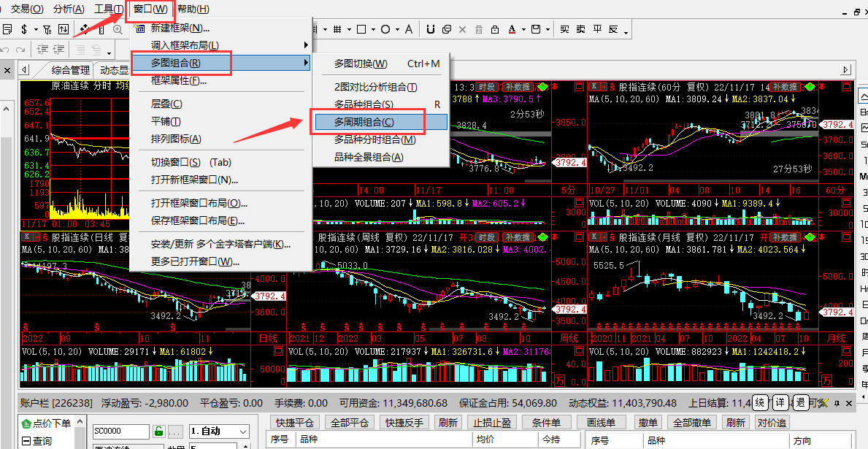Toggle red maximize box on 60分 chart

[x=846, y=87]
